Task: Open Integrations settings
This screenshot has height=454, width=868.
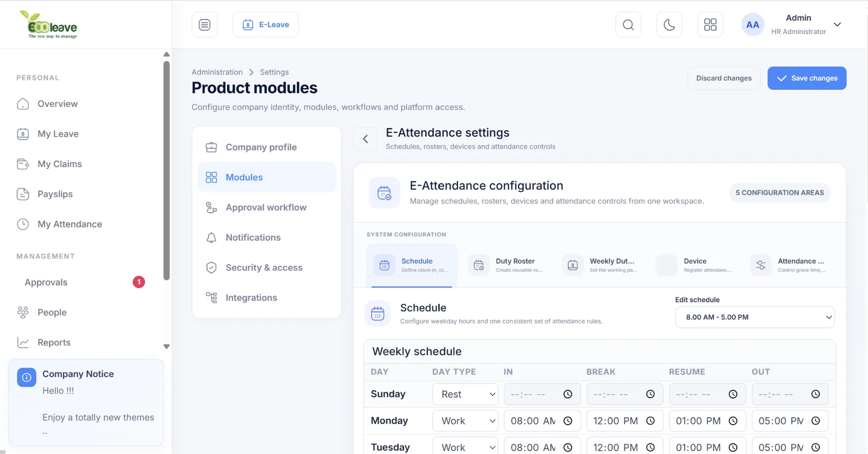Action: 267,298
